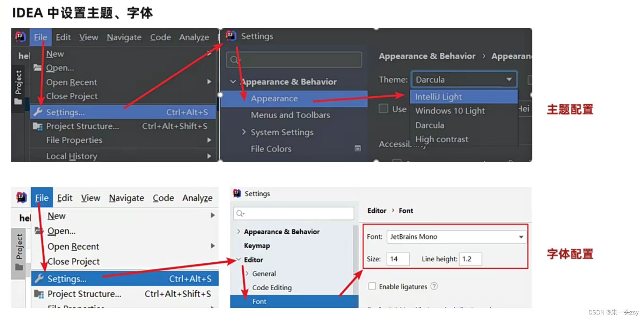This screenshot has width=644, height=319.
Task: Open the File menu in the dark window
Action: click(x=41, y=37)
